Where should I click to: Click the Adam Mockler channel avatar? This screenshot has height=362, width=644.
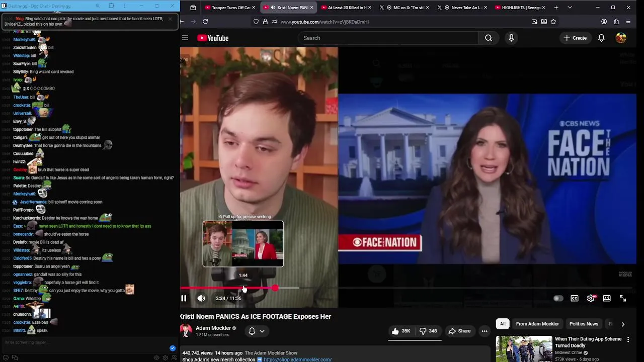pyautogui.click(x=186, y=331)
